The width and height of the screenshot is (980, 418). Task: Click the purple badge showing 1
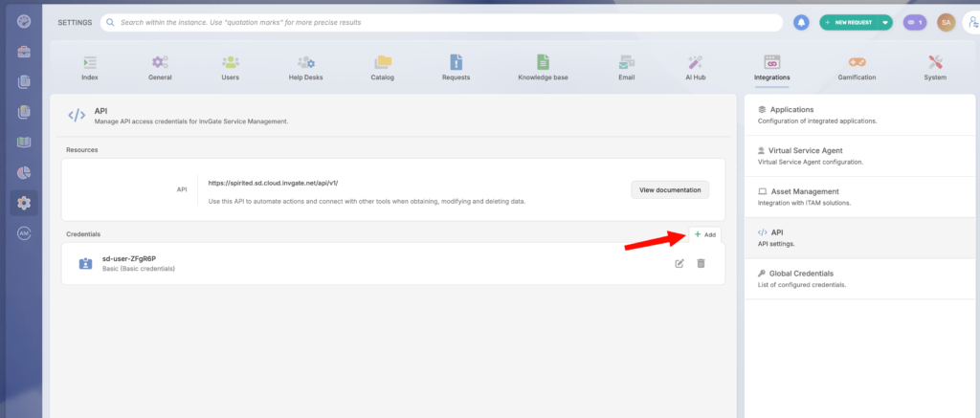click(915, 23)
